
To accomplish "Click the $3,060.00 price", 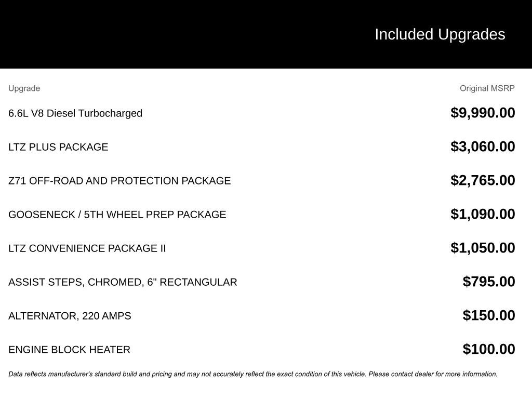I will [483, 147].
